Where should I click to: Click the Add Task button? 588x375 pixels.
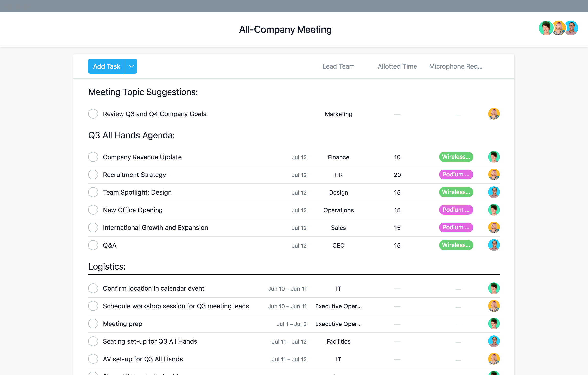pos(107,66)
